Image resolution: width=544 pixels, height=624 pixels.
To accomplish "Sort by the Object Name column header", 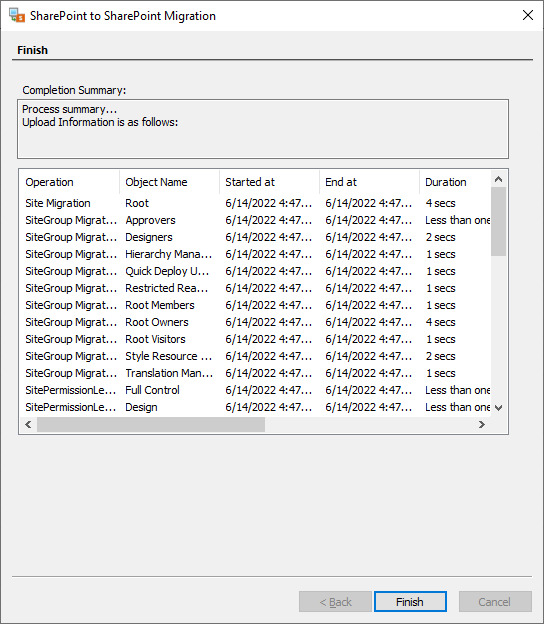I will (169, 182).
